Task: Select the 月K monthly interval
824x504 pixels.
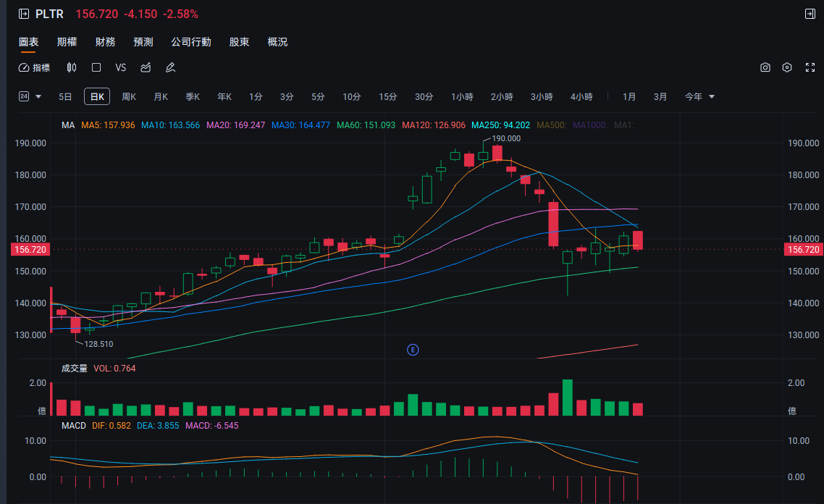Action: (160, 96)
